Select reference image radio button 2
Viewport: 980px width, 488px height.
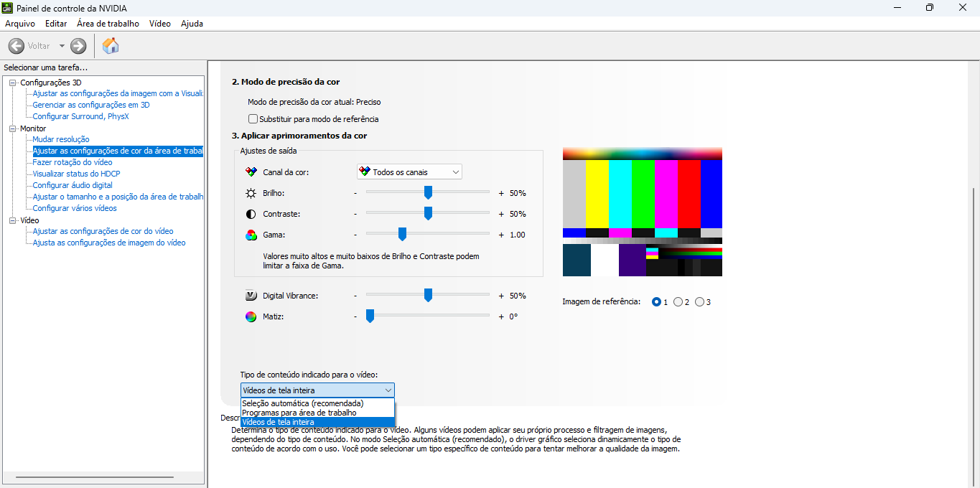678,302
